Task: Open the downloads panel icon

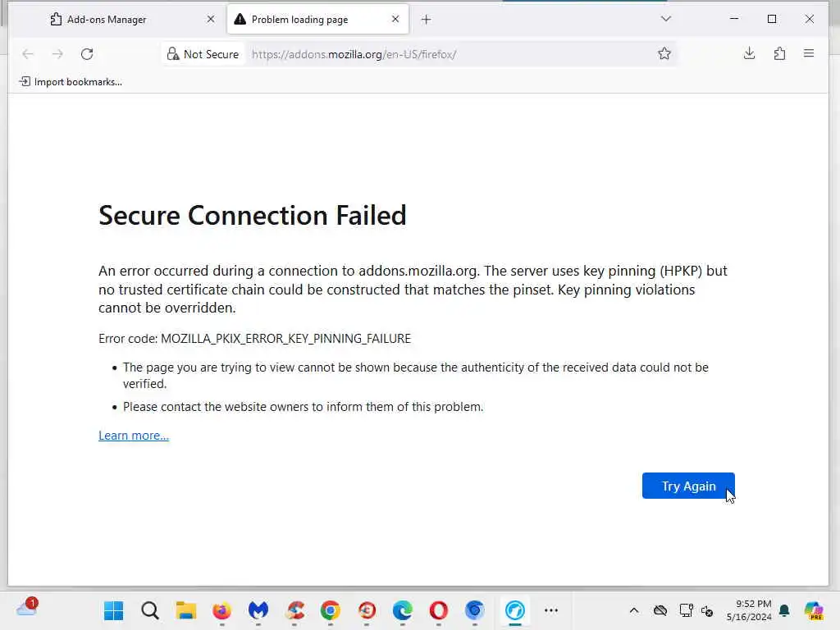Action: tap(749, 54)
